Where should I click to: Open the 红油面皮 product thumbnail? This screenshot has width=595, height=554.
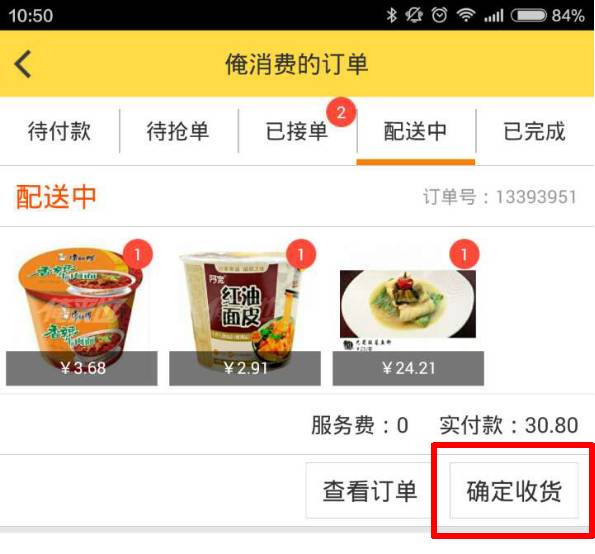coord(245,313)
